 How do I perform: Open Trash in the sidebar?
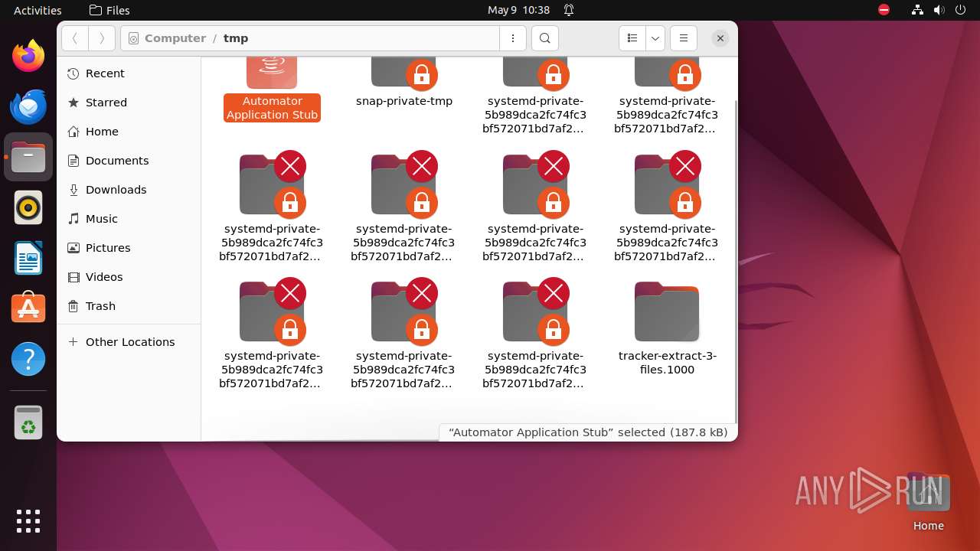coord(129,306)
